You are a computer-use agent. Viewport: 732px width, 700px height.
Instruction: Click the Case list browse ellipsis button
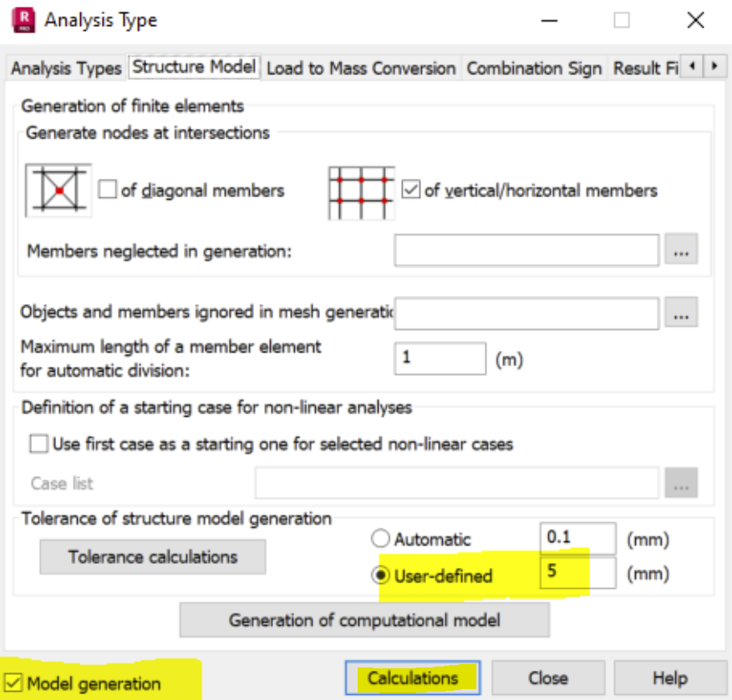pos(681,483)
